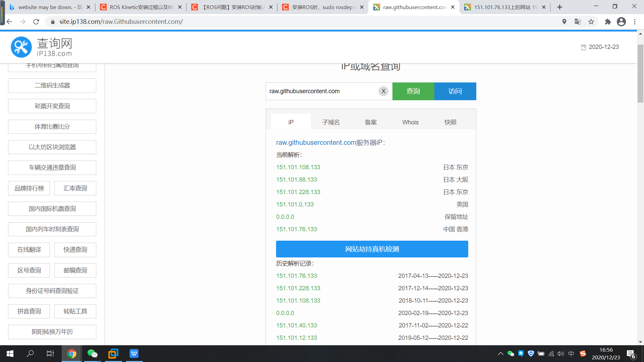Open the notification center in taskbar
The image size is (644, 362).
click(631, 354)
